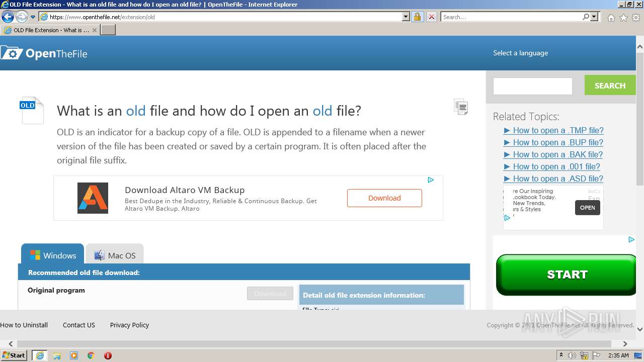Open the Home page icon
The image size is (644, 362).
pyautogui.click(x=611, y=18)
